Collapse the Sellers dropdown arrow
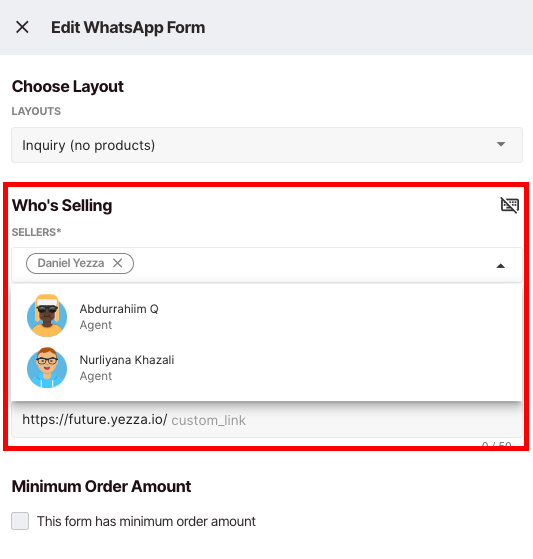Image resolution: width=533 pixels, height=559 pixels. pyautogui.click(x=501, y=266)
